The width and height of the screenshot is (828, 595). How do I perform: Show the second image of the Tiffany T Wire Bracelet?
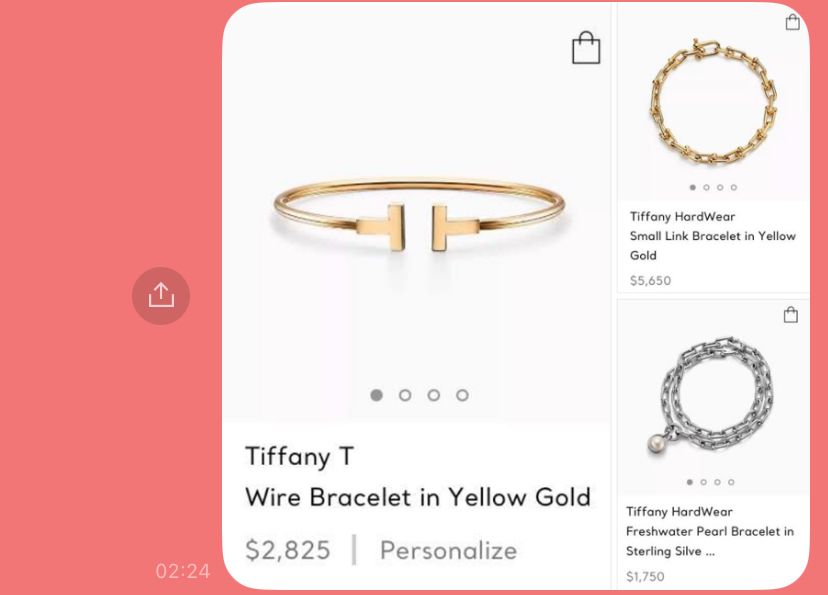[405, 395]
